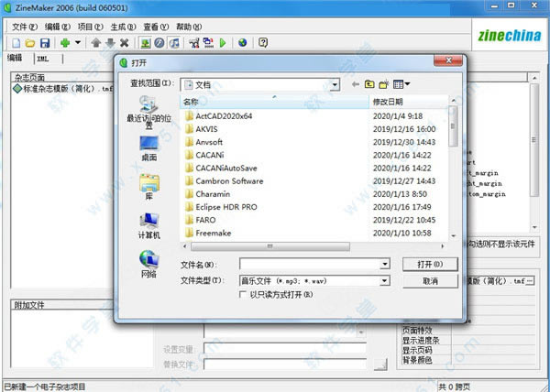Image resolution: width=550 pixels, height=392 pixels.
Task: Open the 帮助 menu
Action: coord(189,27)
